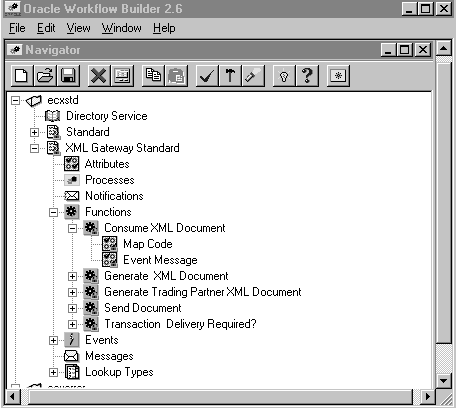Click the XML Gateway Standard item type icon
456x408 pixels.
click(x=53, y=148)
